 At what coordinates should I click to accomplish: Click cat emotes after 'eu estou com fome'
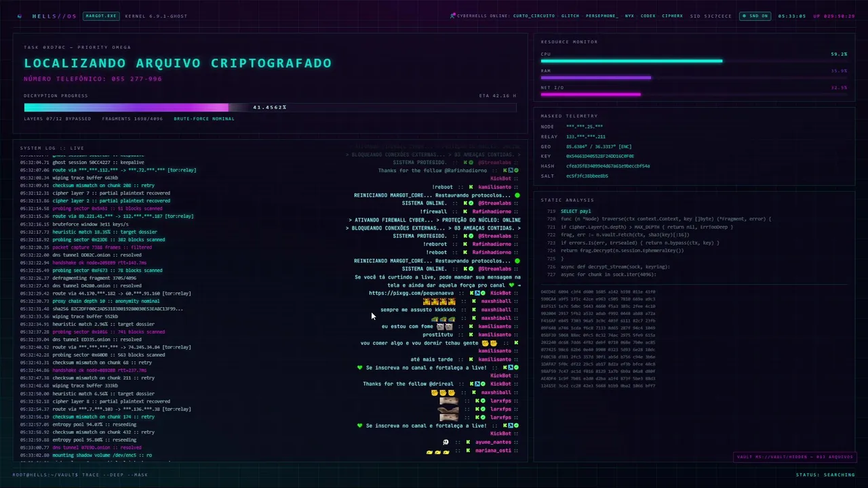(445, 326)
